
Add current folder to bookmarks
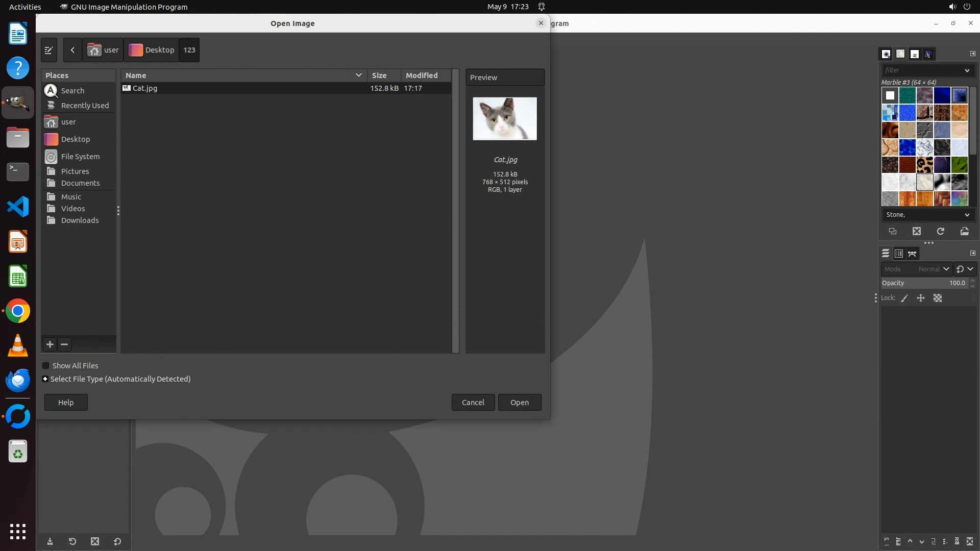[50, 344]
